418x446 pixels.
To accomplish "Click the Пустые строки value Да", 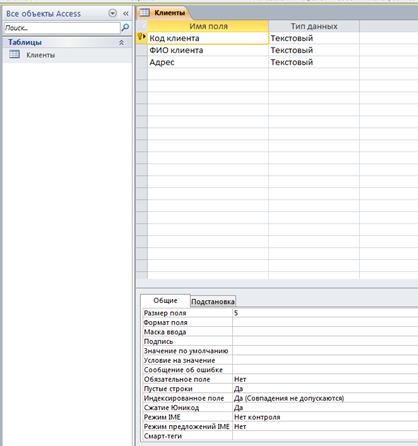I will pos(325,389).
